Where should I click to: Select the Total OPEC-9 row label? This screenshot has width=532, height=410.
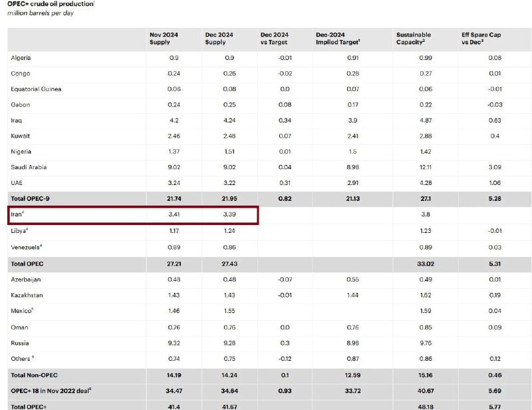coord(31,199)
